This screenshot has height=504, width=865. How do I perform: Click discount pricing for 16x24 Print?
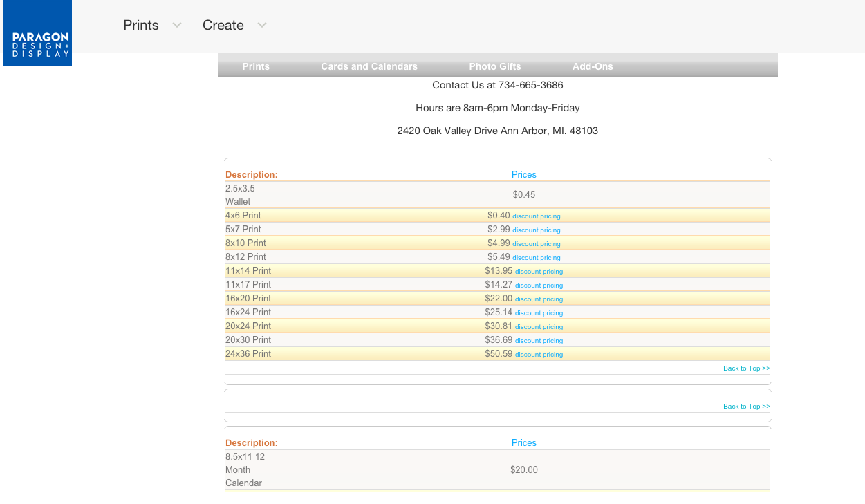[539, 313]
